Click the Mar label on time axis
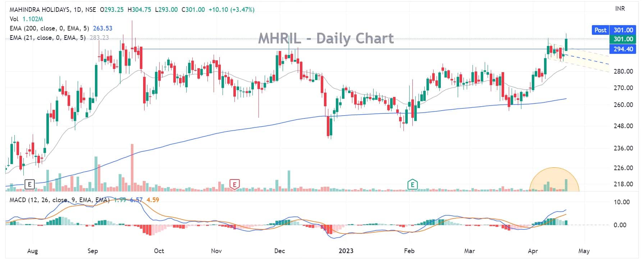The height and width of the screenshot is (261, 644). tap(470, 251)
